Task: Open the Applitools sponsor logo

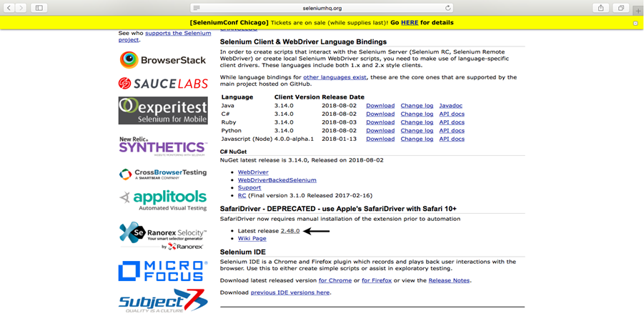Action: click(x=163, y=200)
